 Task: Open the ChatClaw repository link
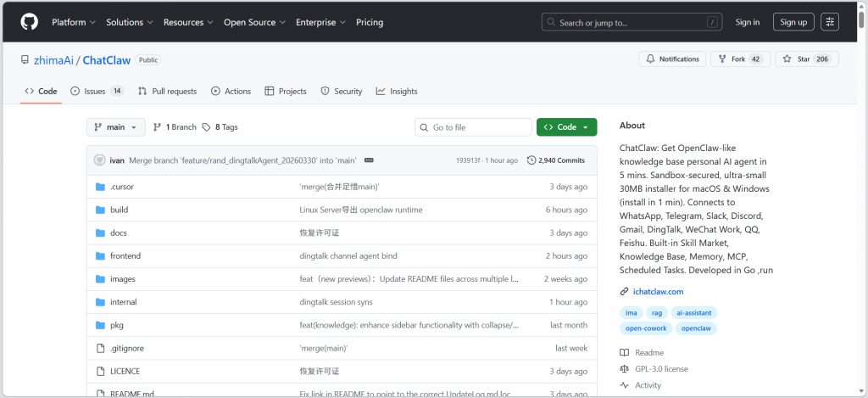click(x=106, y=60)
